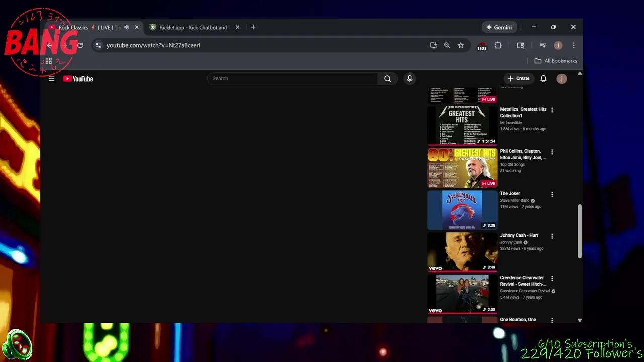Click the page vertical scrollbar thumb
Screen dimensions: 644x362
tap(580, 231)
